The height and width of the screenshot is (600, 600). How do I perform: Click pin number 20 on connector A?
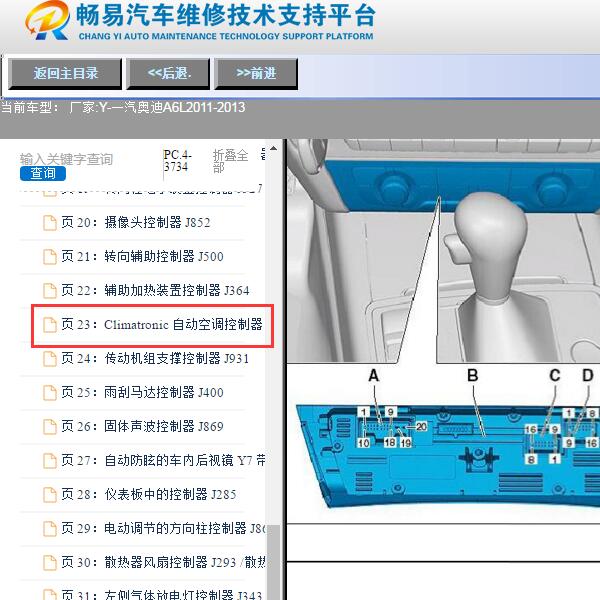coord(421,426)
